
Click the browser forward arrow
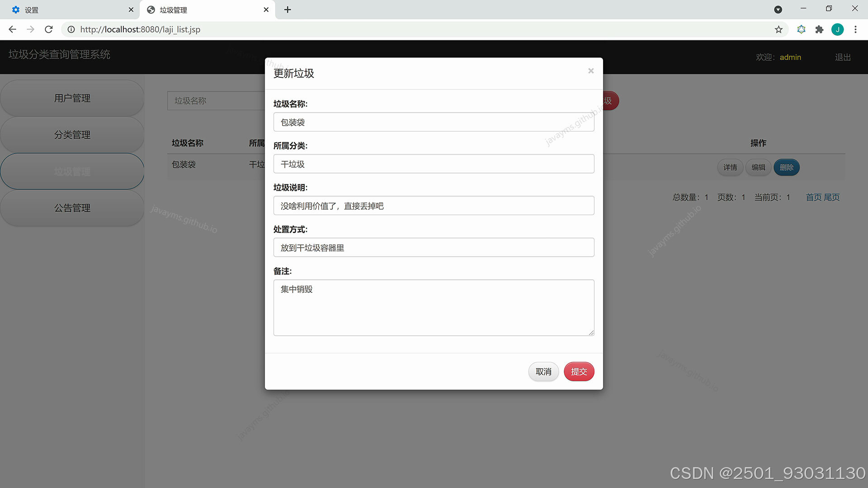[x=30, y=29]
